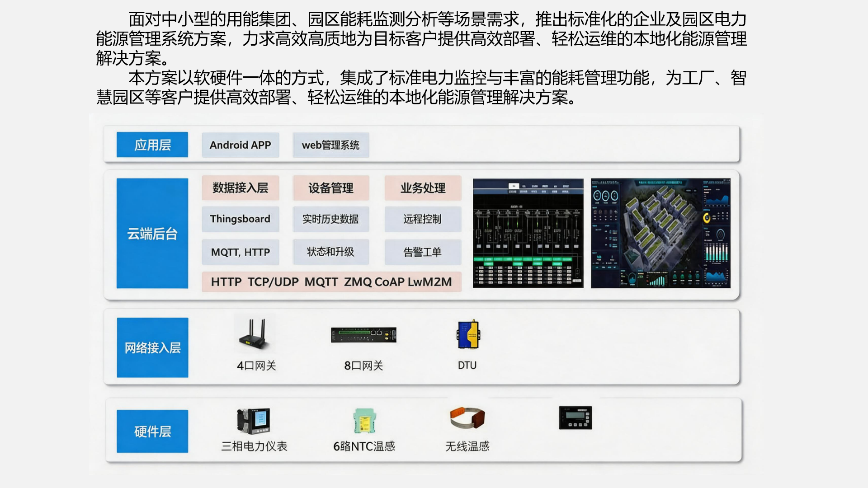The width and height of the screenshot is (868, 488).
Task: Click the Thingsboard box
Action: 241,219
